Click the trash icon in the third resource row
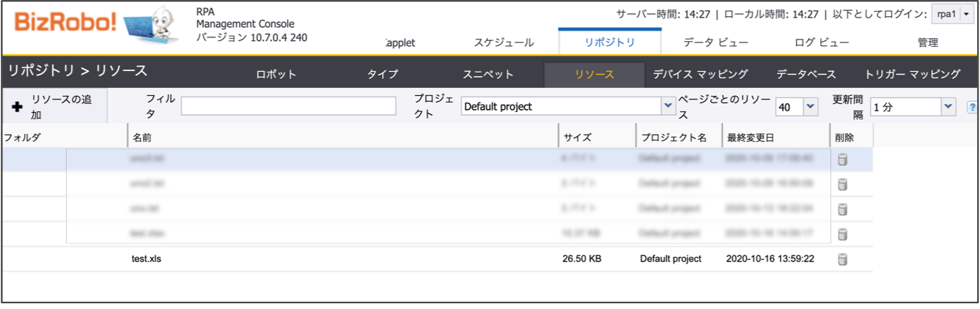The image size is (980, 309). tap(842, 209)
